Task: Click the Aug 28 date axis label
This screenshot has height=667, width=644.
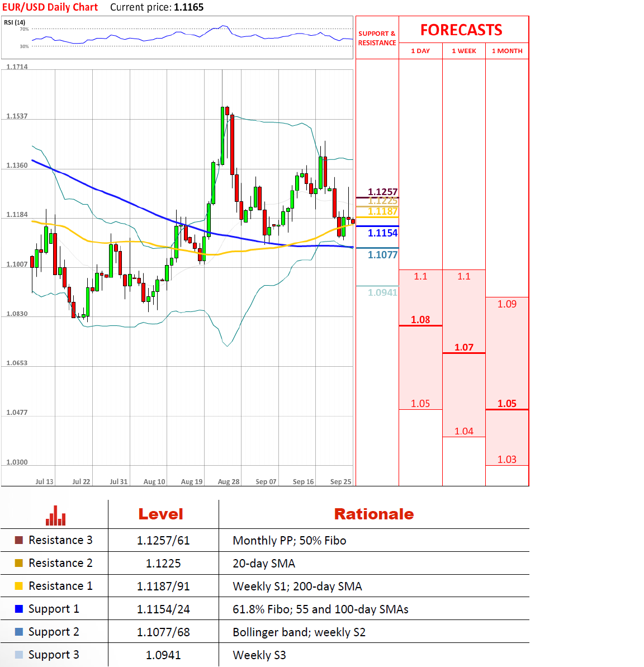Action: pyautogui.click(x=229, y=481)
